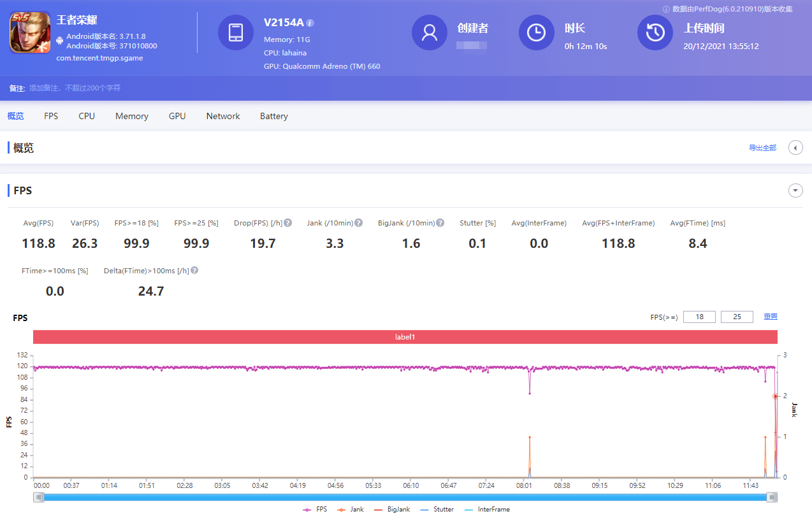812x516 pixels.
Task: Click the Honor of Kings game icon
Action: pyautogui.click(x=30, y=32)
